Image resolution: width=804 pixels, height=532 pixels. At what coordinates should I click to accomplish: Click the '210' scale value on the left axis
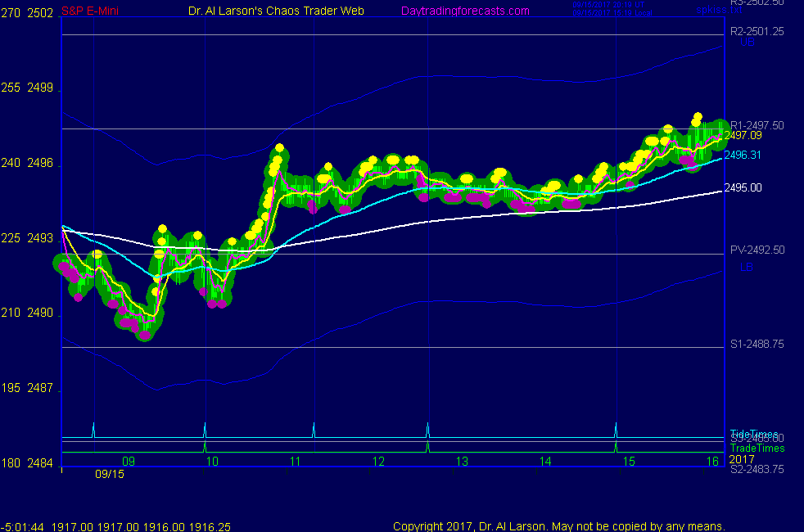[x=11, y=313]
